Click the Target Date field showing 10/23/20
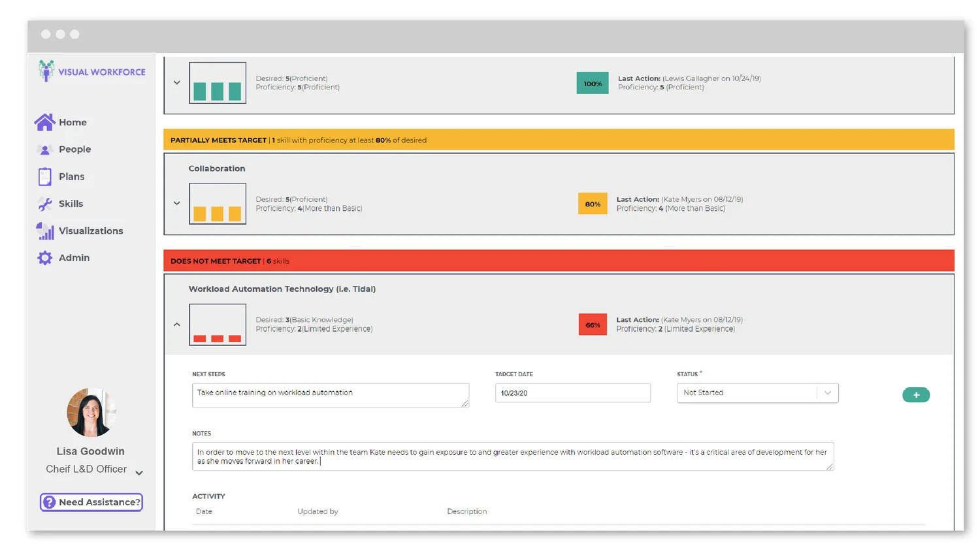 point(572,392)
